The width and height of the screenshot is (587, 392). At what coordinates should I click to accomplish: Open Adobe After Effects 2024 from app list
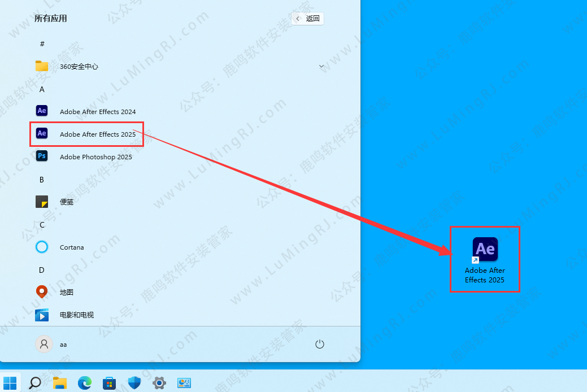point(97,111)
